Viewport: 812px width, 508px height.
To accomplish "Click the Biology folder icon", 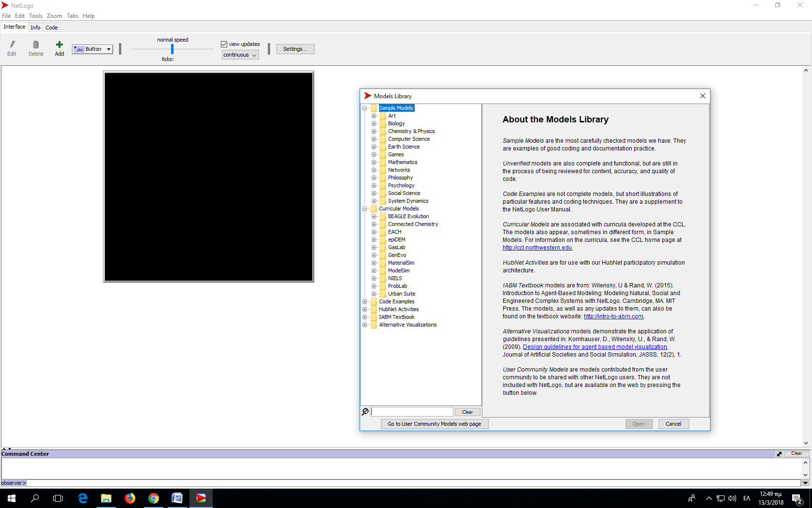I will [383, 123].
